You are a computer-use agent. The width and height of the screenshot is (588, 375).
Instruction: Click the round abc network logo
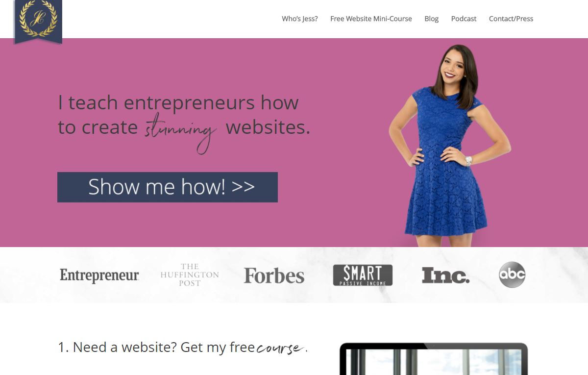coord(512,275)
